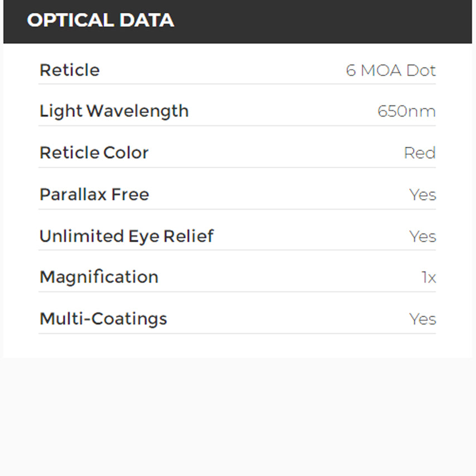This screenshot has height=476, width=476.
Task: Click the Unlimited Eye Relief label
Action: tap(126, 236)
